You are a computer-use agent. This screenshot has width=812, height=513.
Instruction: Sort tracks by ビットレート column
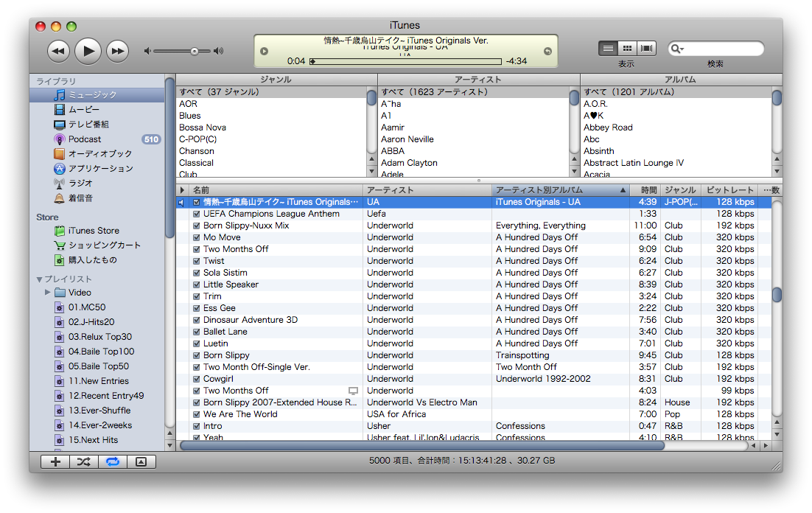point(729,190)
